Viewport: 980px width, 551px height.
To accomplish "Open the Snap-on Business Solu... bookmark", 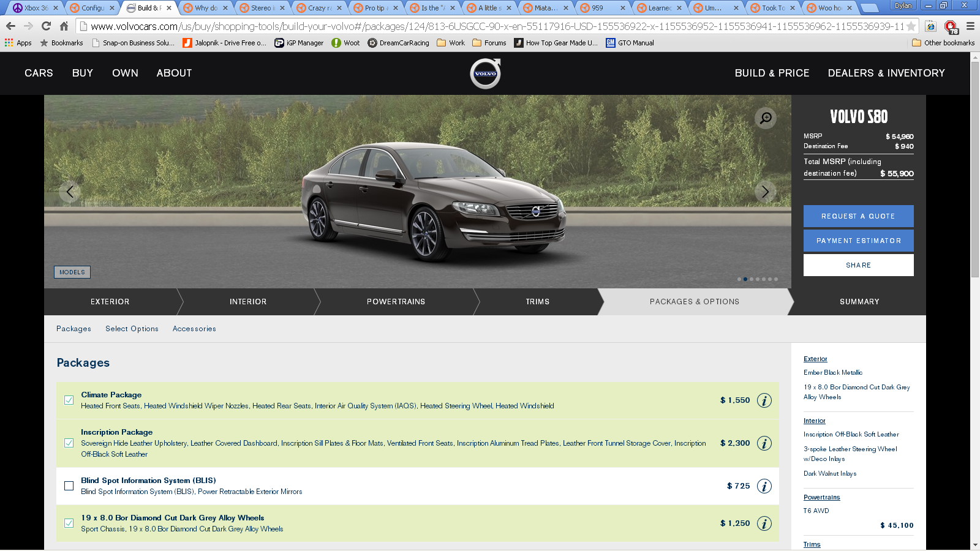I will [133, 43].
